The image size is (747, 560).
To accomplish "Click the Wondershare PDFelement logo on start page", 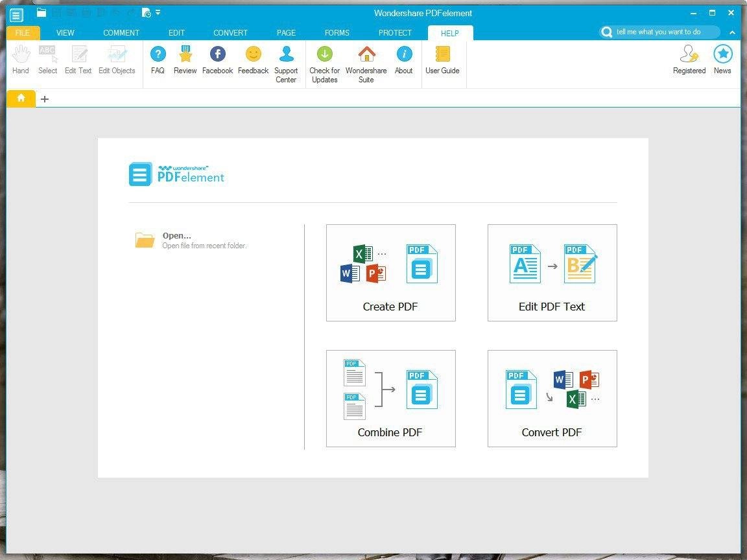I will coord(176,174).
